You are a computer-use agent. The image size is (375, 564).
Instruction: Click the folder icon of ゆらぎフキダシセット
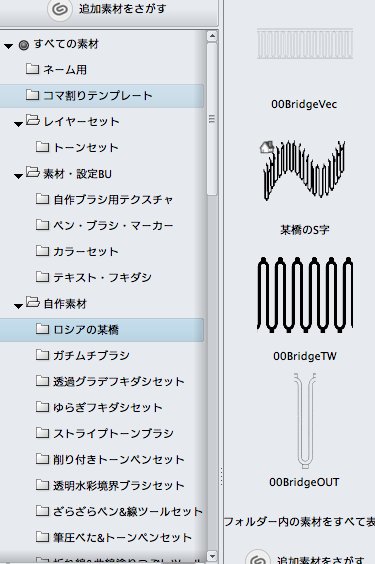(x=42, y=407)
